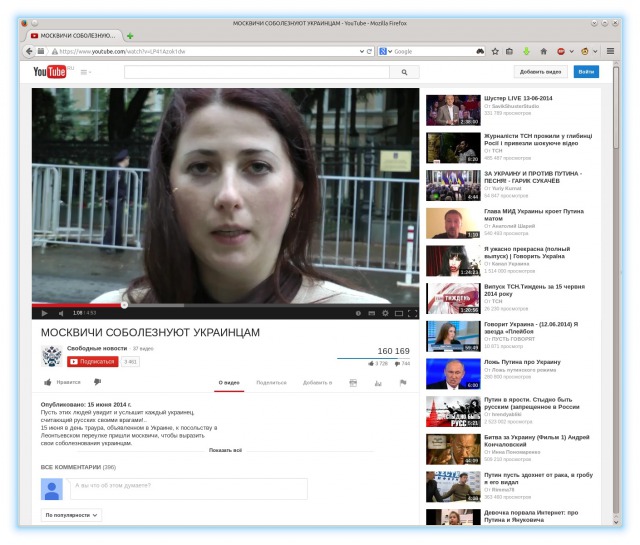
Task: Expand description with 'Показать всё'
Action: point(225,450)
